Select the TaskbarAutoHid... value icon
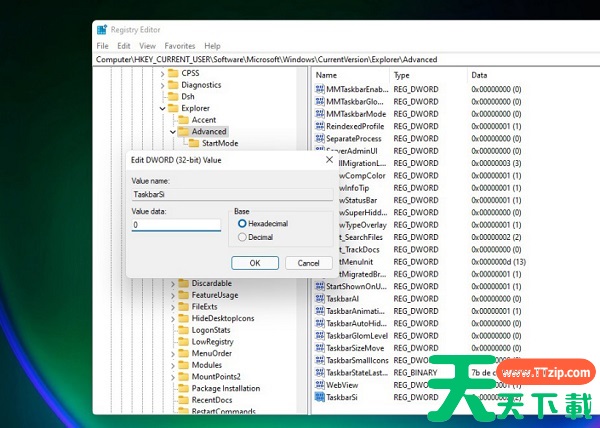Viewport: 600px width, 428px height. [320, 323]
